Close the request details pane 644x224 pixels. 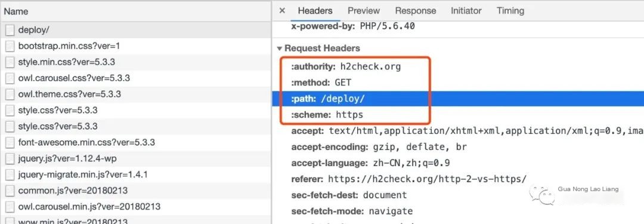(281, 11)
